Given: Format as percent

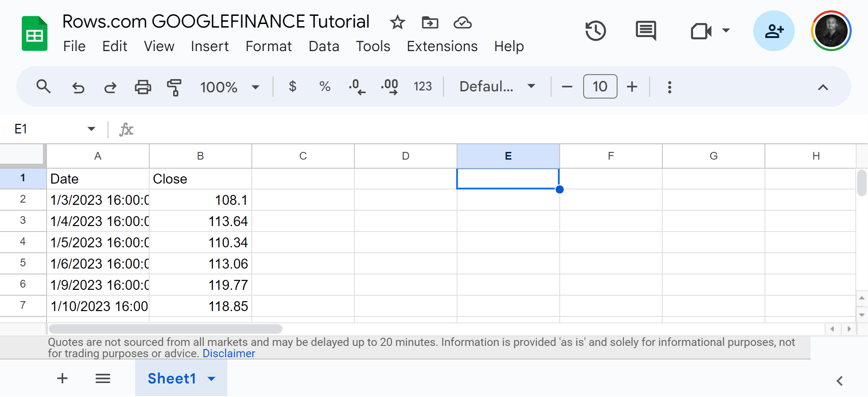Looking at the screenshot, I should click(325, 86).
